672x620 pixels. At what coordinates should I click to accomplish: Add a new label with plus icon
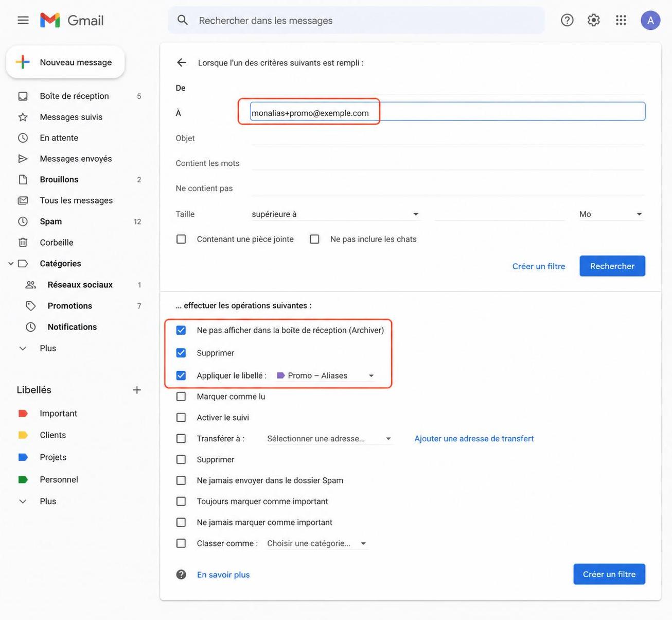(137, 390)
